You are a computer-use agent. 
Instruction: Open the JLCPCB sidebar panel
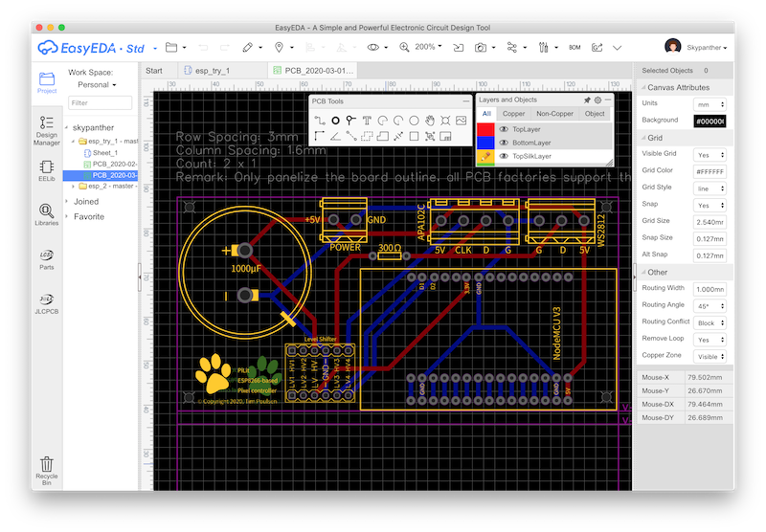click(x=46, y=303)
